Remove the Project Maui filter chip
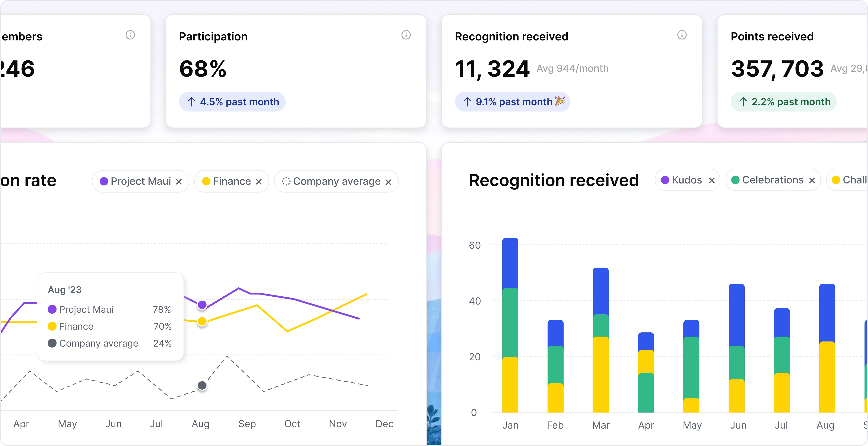This screenshot has width=868, height=446. pos(179,182)
